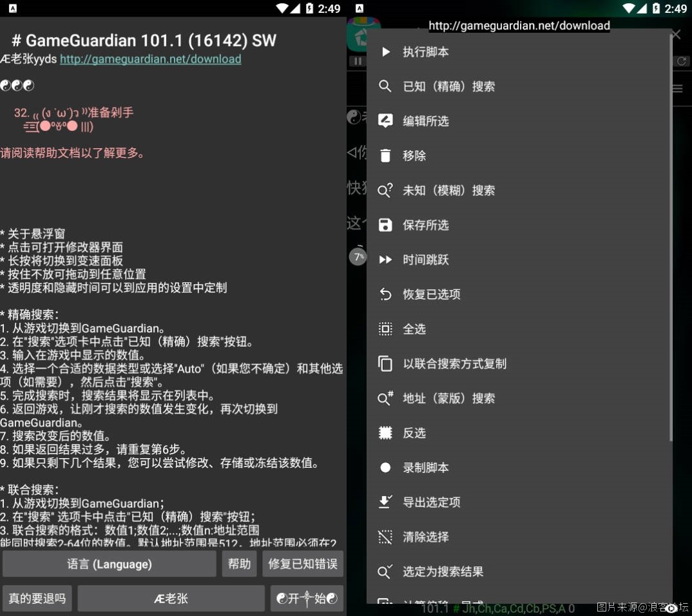Close the popup menu with the X

(676, 34)
